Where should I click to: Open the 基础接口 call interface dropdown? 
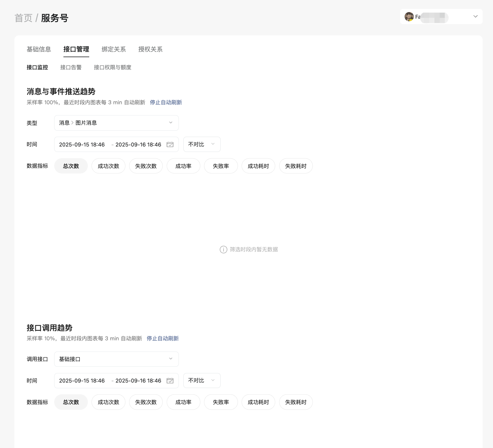coord(116,359)
